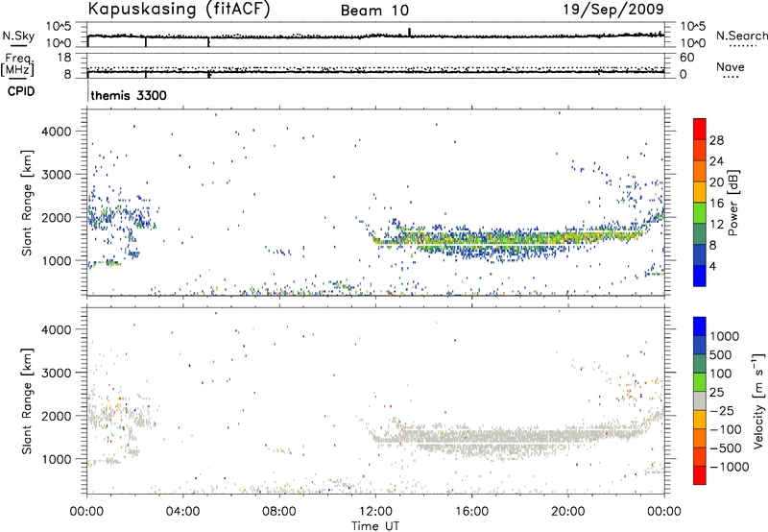Click the 08:00 time tick label
Screen dimensions: 768x532
[279, 512]
